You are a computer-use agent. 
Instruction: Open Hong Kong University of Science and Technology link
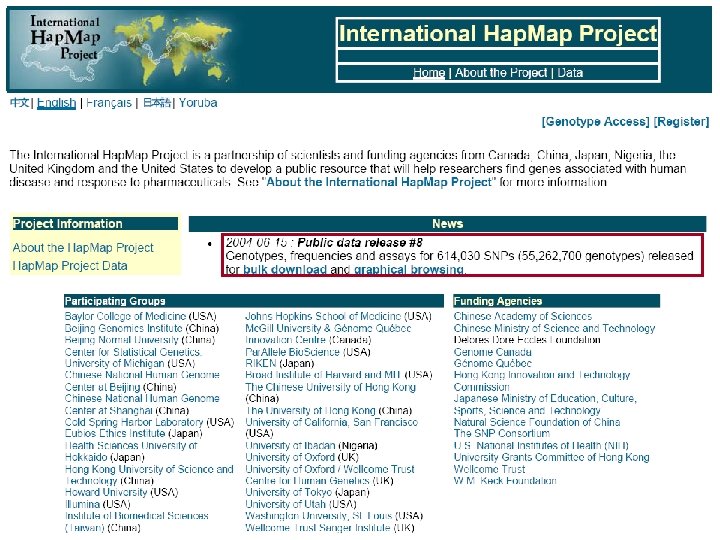[149, 475]
